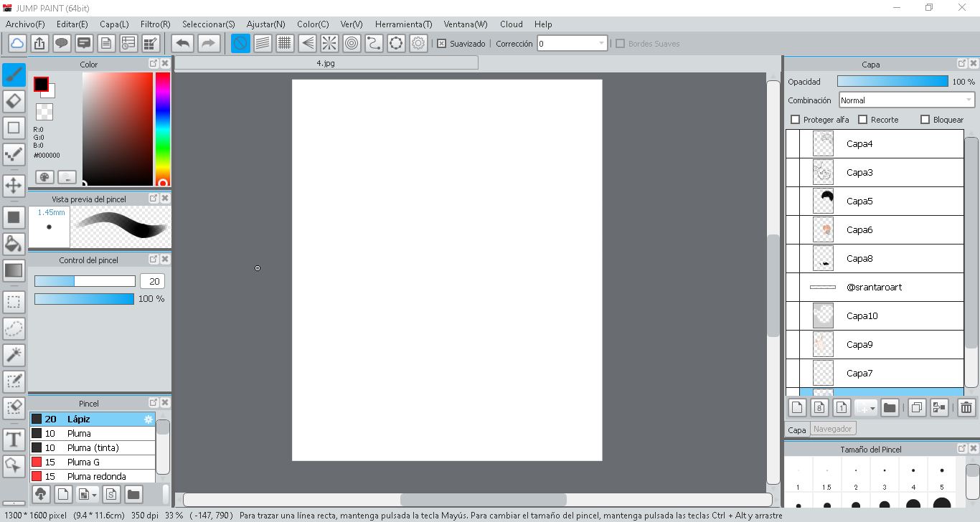Click the Redo arrow button
980x522 pixels.
(208, 44)
